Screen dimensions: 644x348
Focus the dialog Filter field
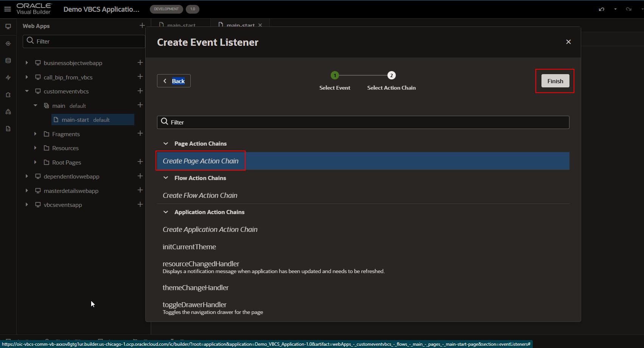(x=363, y=122)
